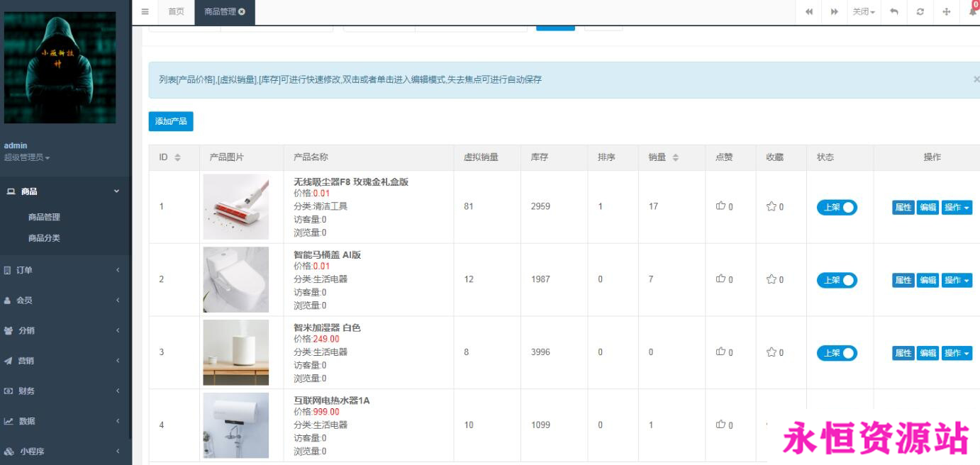Open the 关闭 dropdown in top bar
This screenshot has width=980, height=465.
click(x=863, y=12)
